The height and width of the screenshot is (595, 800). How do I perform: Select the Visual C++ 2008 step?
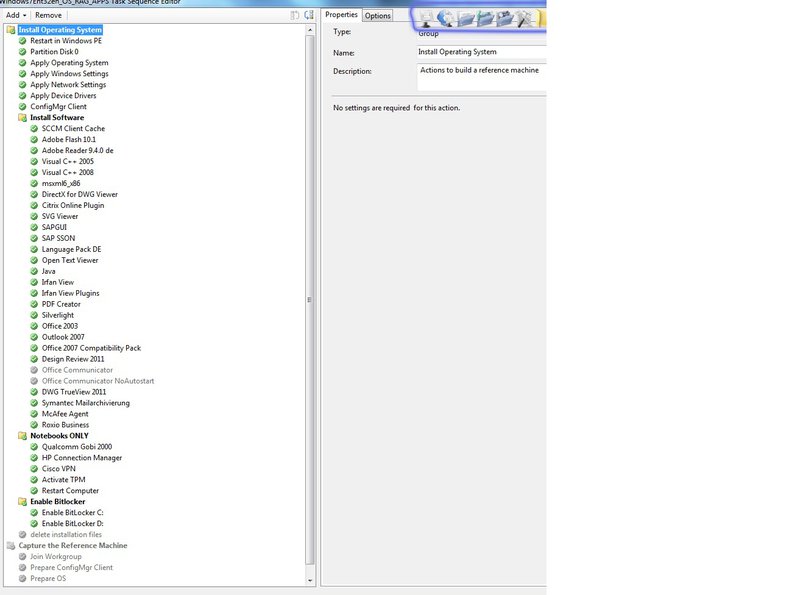[68, 172]
